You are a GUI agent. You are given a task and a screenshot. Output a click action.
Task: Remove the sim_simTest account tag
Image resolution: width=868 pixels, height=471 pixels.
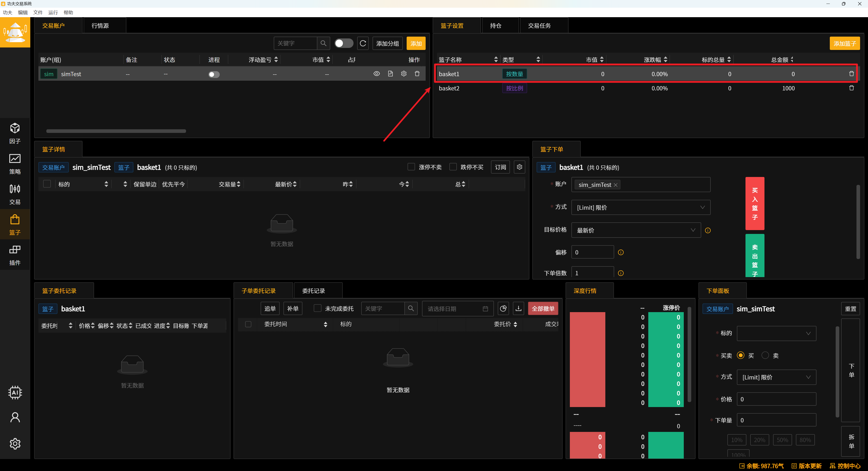616,185
